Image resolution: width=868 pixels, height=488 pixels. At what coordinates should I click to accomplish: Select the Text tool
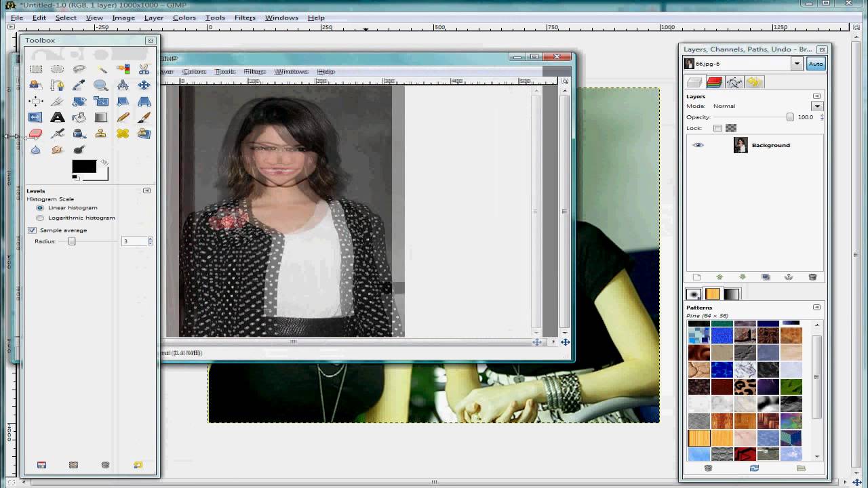click(58, 118)
